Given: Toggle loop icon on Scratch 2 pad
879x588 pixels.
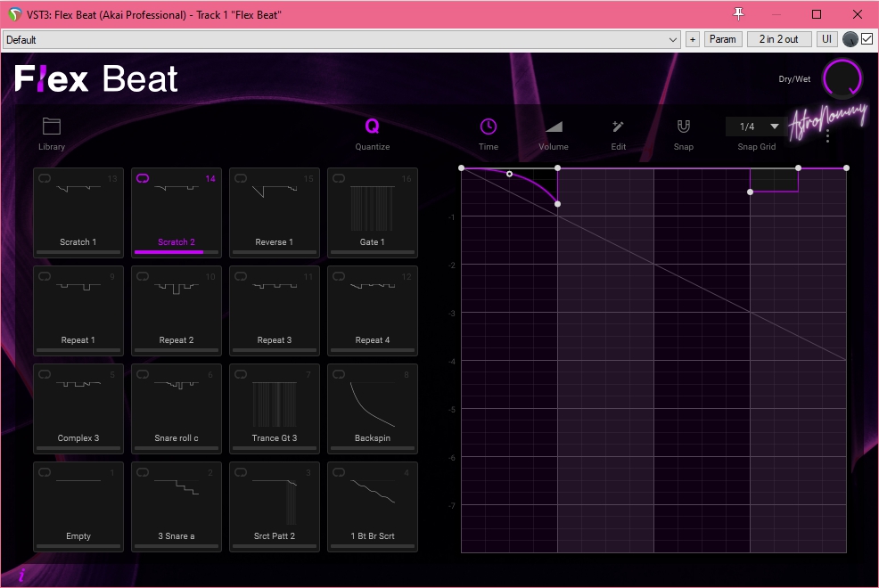Looking at the screenshot, I should click(x=143, y=179).
